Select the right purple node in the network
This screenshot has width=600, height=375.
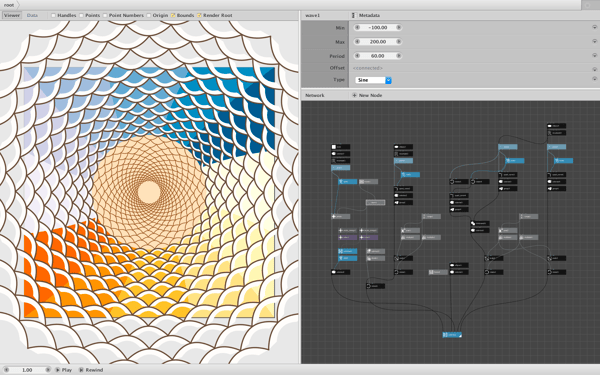point(368,237)
